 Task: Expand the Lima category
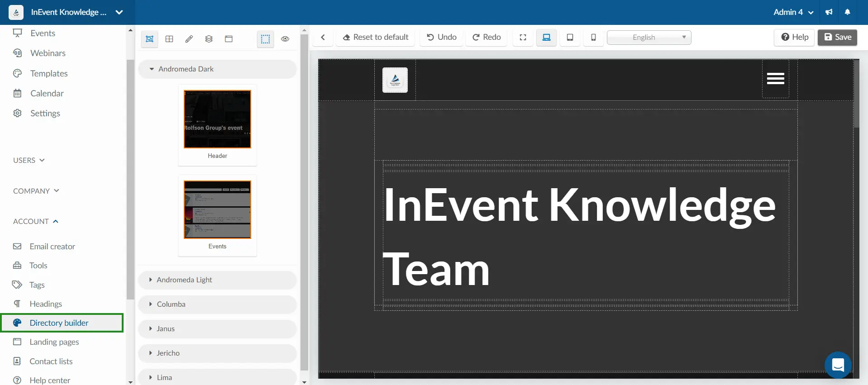coord(217,377)
